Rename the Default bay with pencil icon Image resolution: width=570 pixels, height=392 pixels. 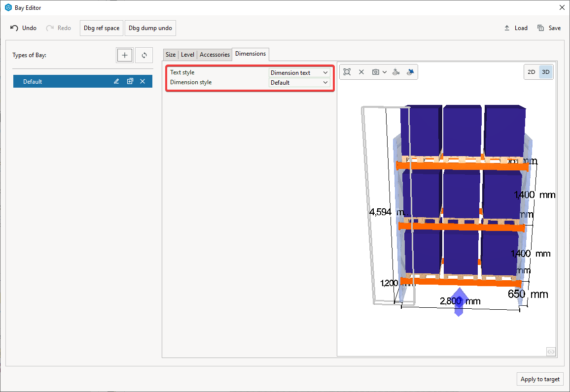click(116, 81)
